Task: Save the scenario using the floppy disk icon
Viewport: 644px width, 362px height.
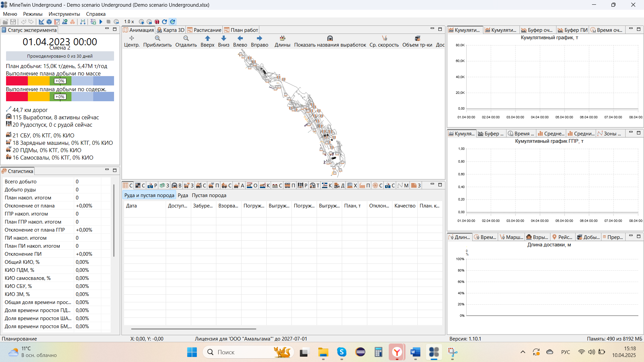Action: (x=13, y=22)
